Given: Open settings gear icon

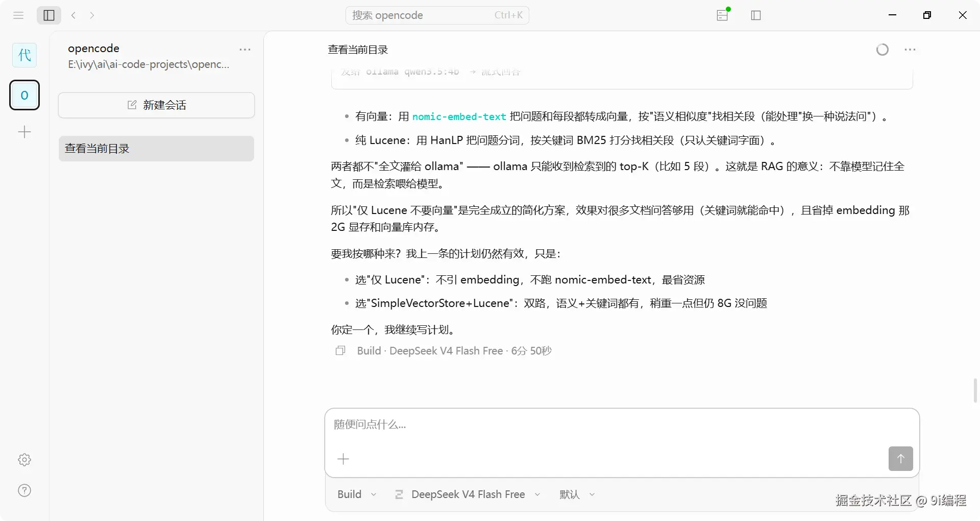Looking at the screenshot, I should click(24, 460).
